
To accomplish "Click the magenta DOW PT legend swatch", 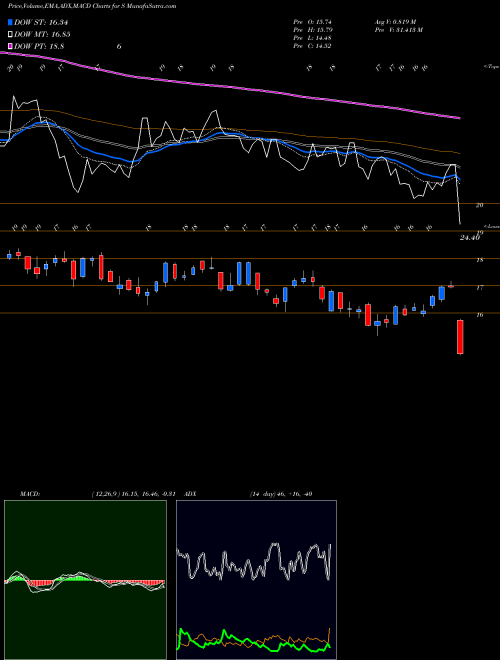I will coord(10,46).
